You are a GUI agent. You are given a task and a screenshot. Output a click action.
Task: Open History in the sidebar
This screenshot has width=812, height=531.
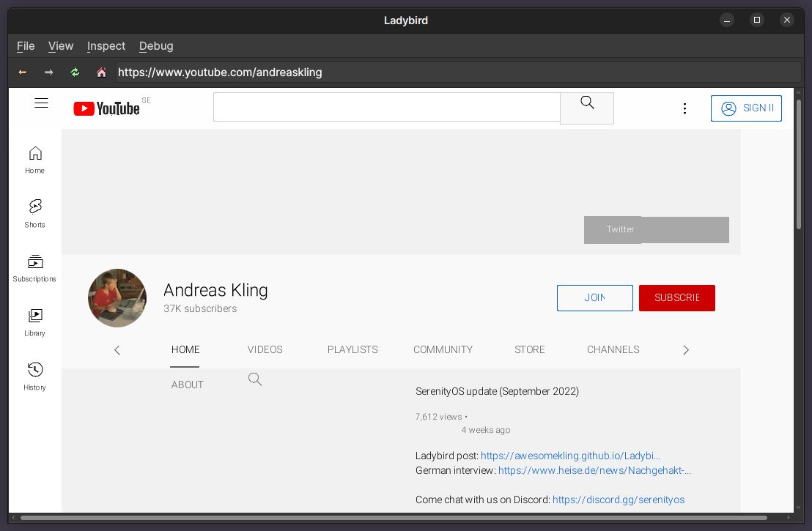coord(34,376)
